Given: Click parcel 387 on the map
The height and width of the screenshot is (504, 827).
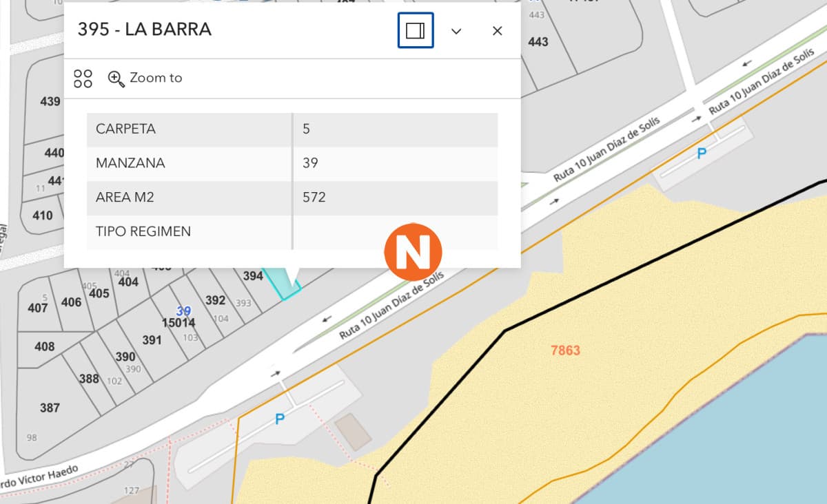Looking at the screenshot, I should coord(50,408).
